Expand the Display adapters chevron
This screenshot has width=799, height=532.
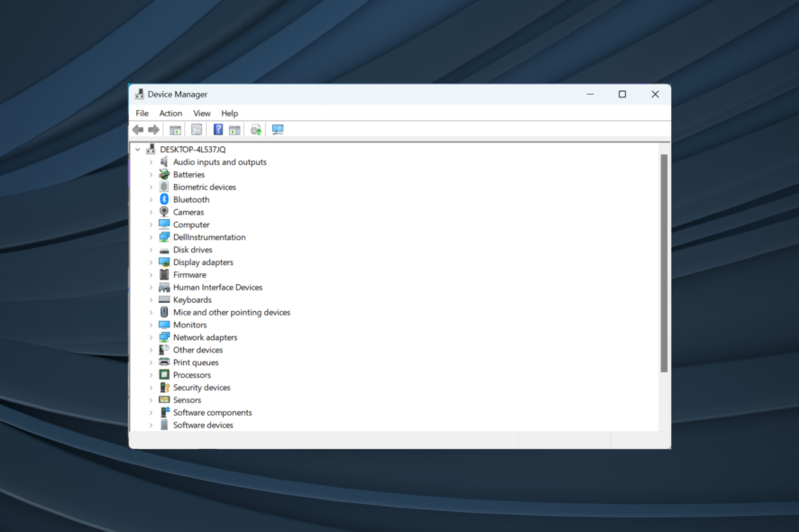[151, 262]
